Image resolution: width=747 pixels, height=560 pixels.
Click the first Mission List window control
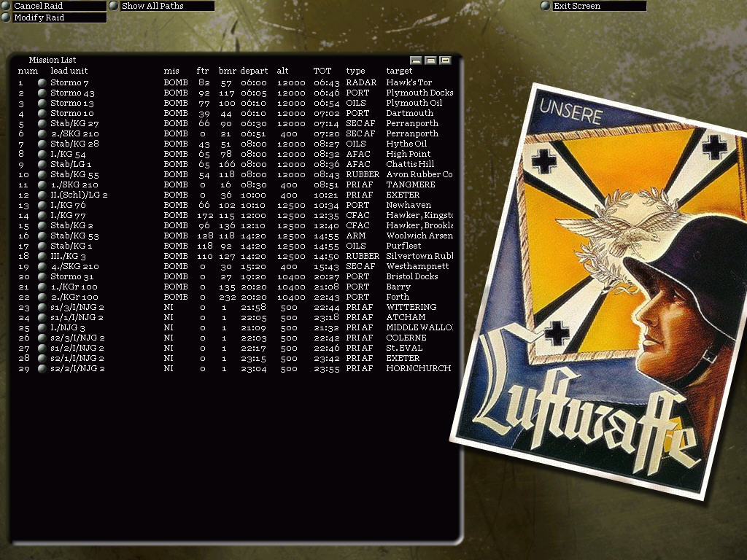click(x=416, y=60)
